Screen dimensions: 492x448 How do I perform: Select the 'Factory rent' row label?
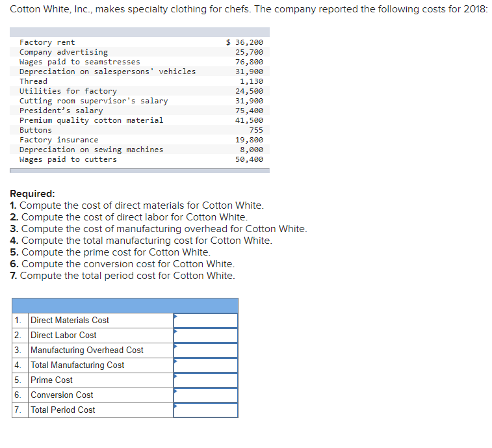(x=47, y=42)
